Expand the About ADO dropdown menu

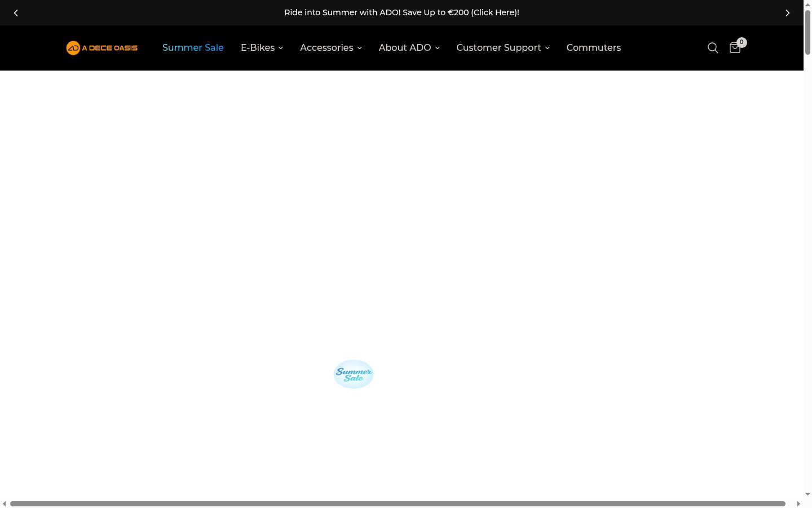[409, 48]
